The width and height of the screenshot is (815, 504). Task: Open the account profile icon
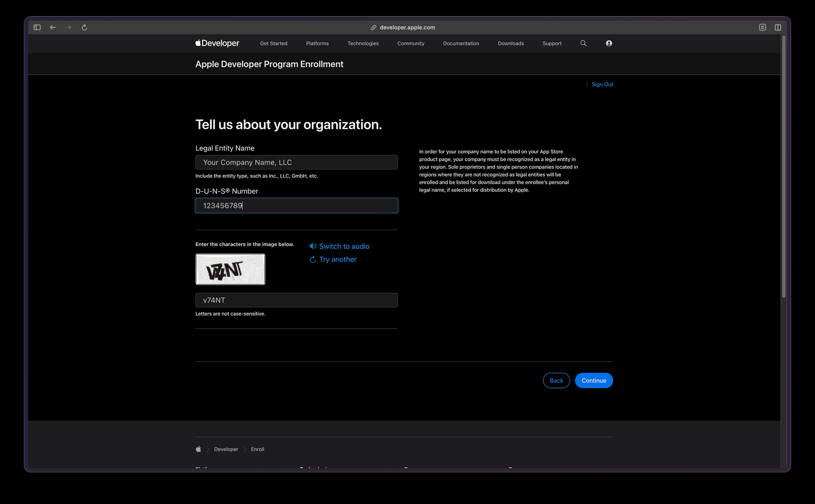pos(609,43)
